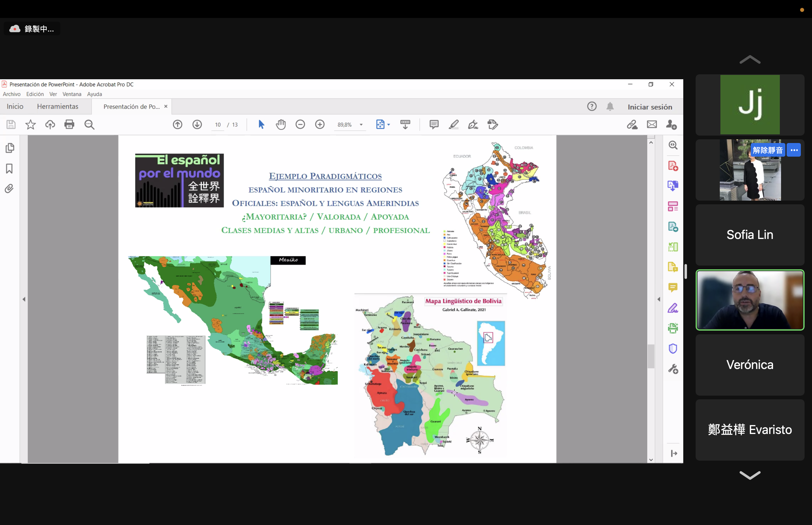Open the help question mark icon
The width and height of the screenshot is (812, 525).
[592, 106]
